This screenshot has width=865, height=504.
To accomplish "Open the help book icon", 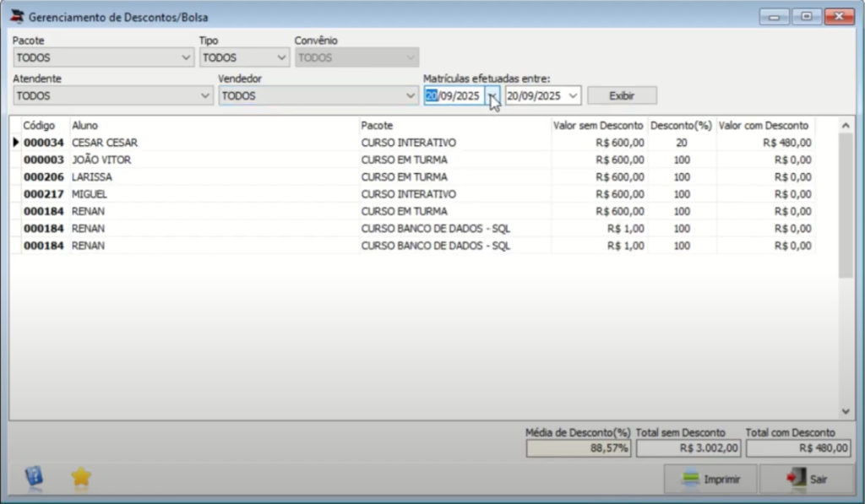I will 34,476.
